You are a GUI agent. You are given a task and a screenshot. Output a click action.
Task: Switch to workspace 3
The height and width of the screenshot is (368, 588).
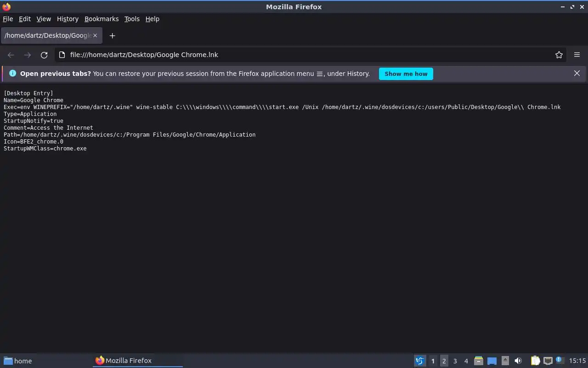pyautogui.click(x=455, y=361)
